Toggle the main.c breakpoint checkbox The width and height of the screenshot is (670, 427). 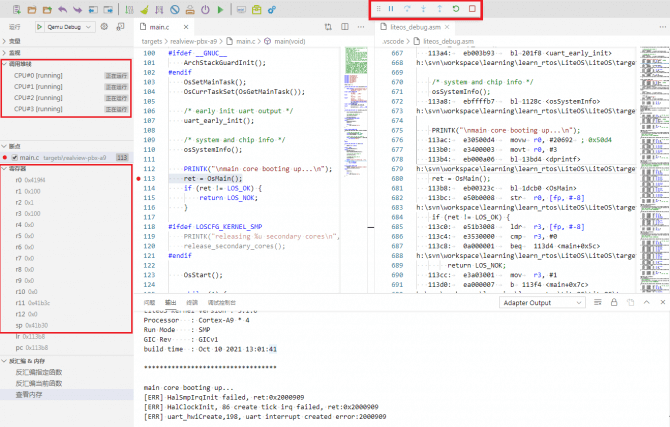[15, 157]
